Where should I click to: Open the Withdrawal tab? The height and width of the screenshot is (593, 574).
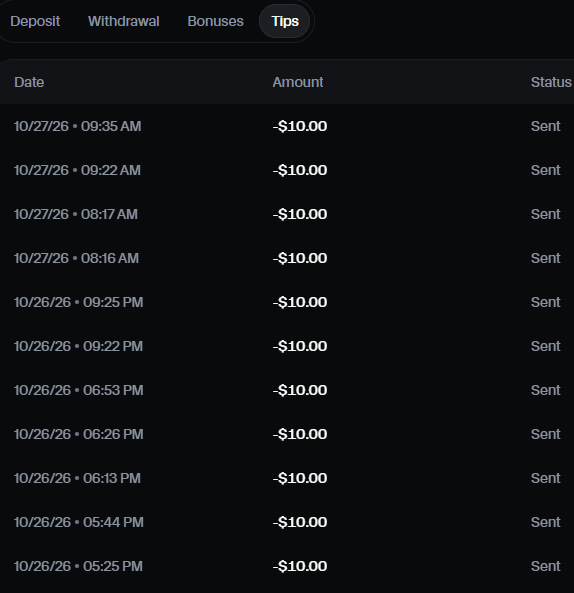tap(124, 21)
